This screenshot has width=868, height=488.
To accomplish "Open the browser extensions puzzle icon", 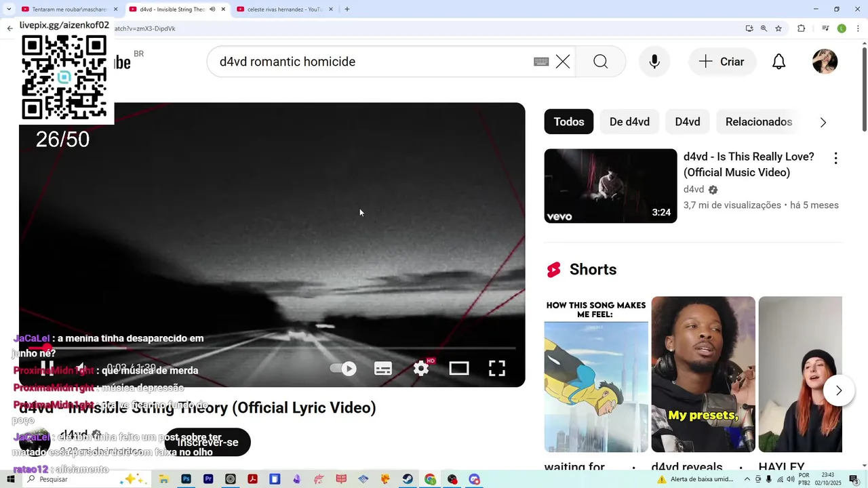I will click(x=802, y=28).
